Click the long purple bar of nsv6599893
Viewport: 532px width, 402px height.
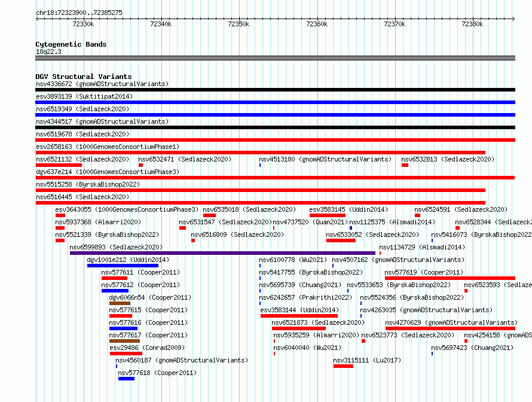(222, 253)
